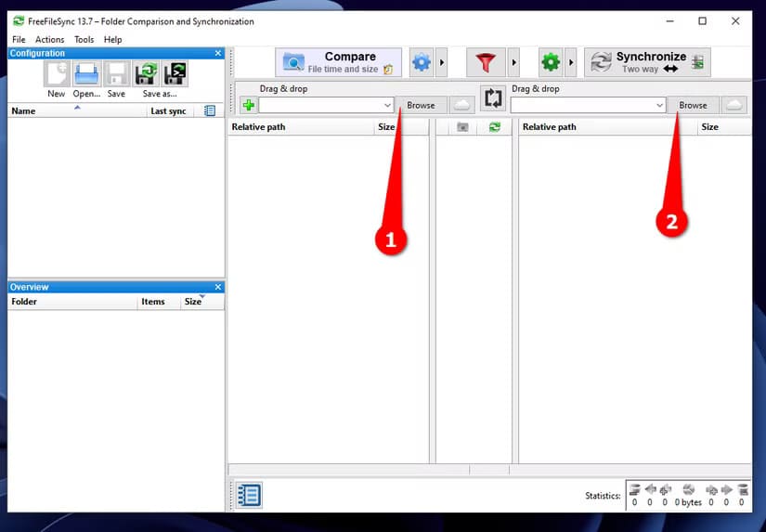Click the 0 bytes statistics value
This screenshot has height=532, width=766.
click(x=688, y=502)
